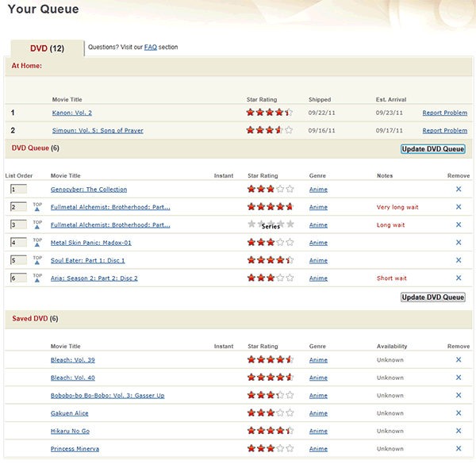The width and height of the screenshot is (476, 464).
Task: Report Problem for Kanon: Vol. 2
Action: (445, 113)
